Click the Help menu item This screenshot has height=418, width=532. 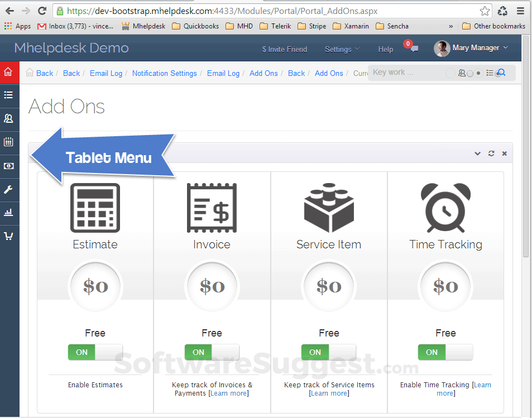pyautogui.click(x=385, y=49)
